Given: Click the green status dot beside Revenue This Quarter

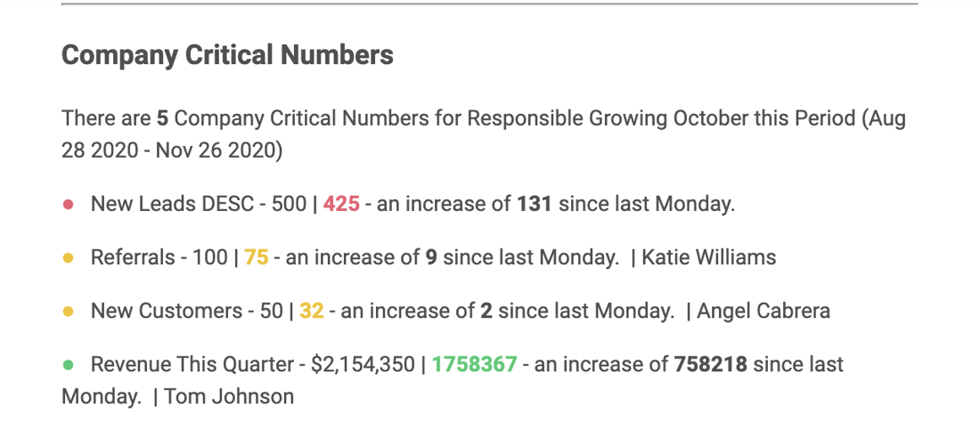Looking at the screenshot, I should [x=69, y=364].
